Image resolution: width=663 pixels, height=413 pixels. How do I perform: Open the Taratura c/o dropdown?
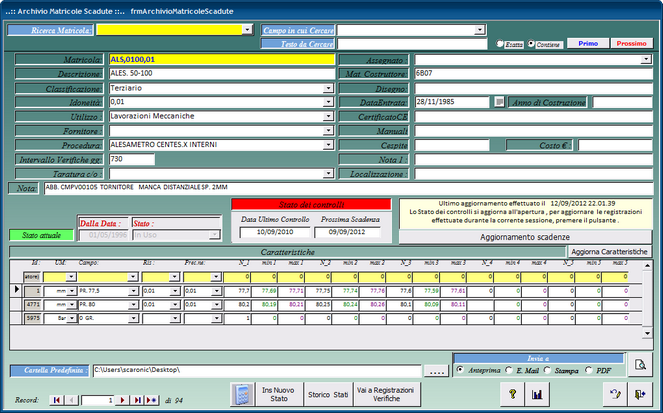(x=328, y=173)
